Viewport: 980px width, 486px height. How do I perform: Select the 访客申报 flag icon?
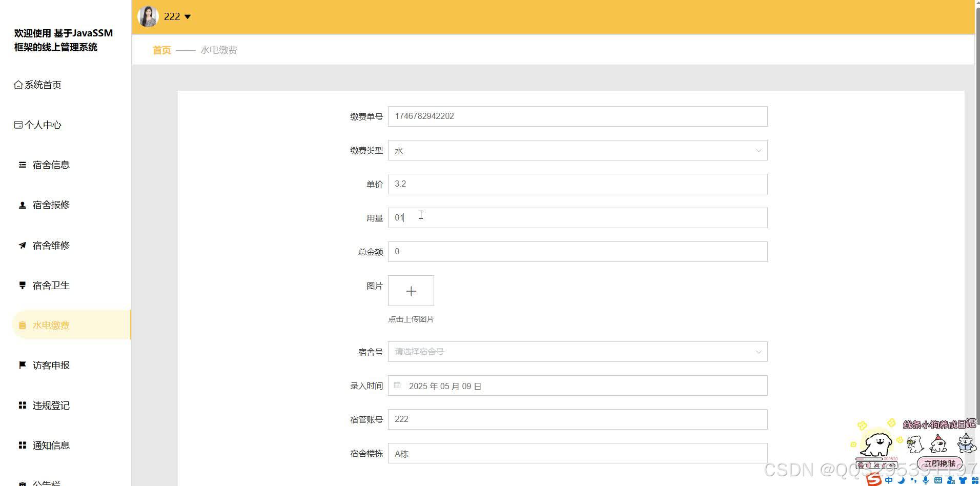point(22,364)
